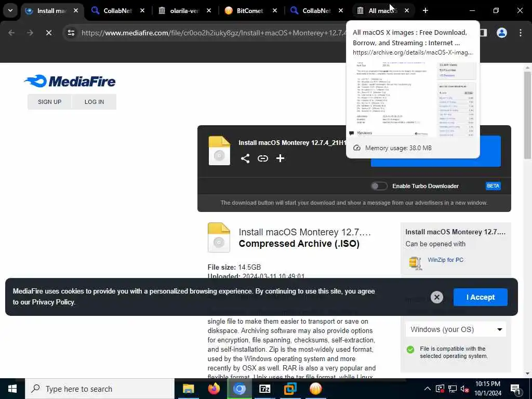Switch to the BitComet tab
Viewport: 532px width, 399px height.
pos(250,11)
